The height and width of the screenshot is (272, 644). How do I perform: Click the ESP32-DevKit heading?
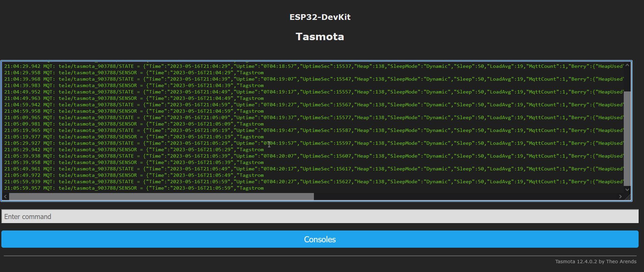point(320,17)
